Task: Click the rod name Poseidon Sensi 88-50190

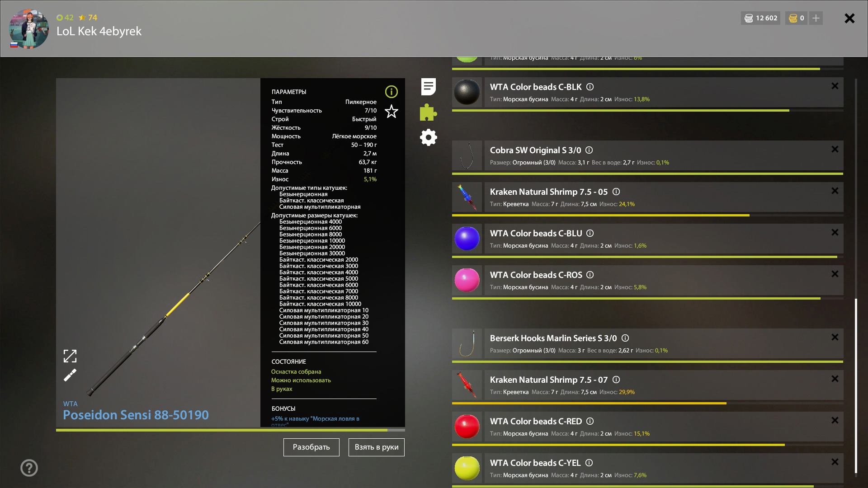Action: click(136, 415)
